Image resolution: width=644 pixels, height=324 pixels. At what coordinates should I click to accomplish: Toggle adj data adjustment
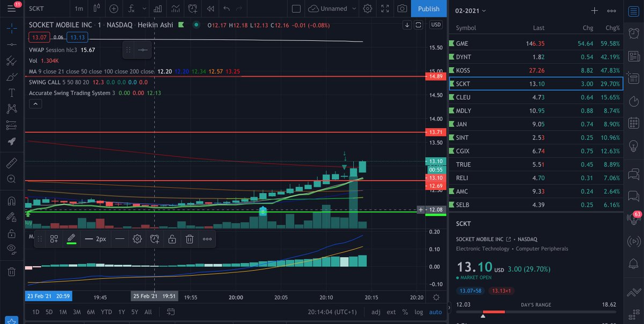tap(376, 312)
